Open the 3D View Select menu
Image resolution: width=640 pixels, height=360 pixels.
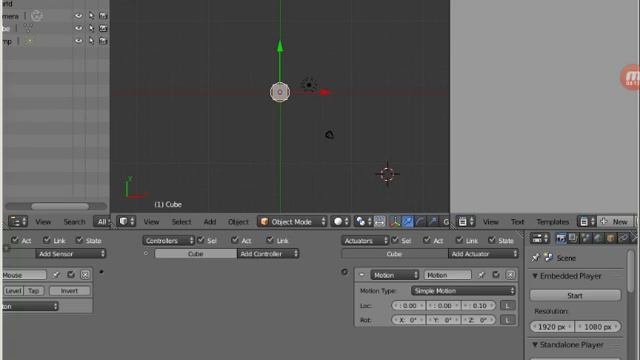point(181,222)
